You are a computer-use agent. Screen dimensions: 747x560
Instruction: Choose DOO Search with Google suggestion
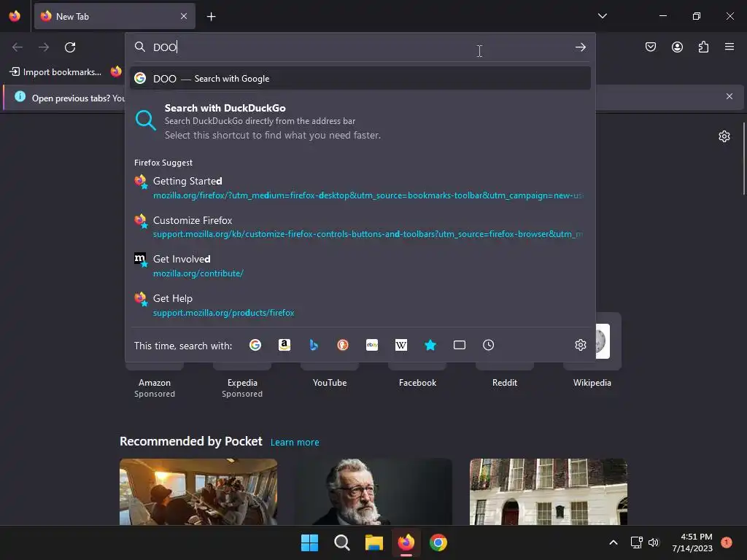[x=360, y=79]
